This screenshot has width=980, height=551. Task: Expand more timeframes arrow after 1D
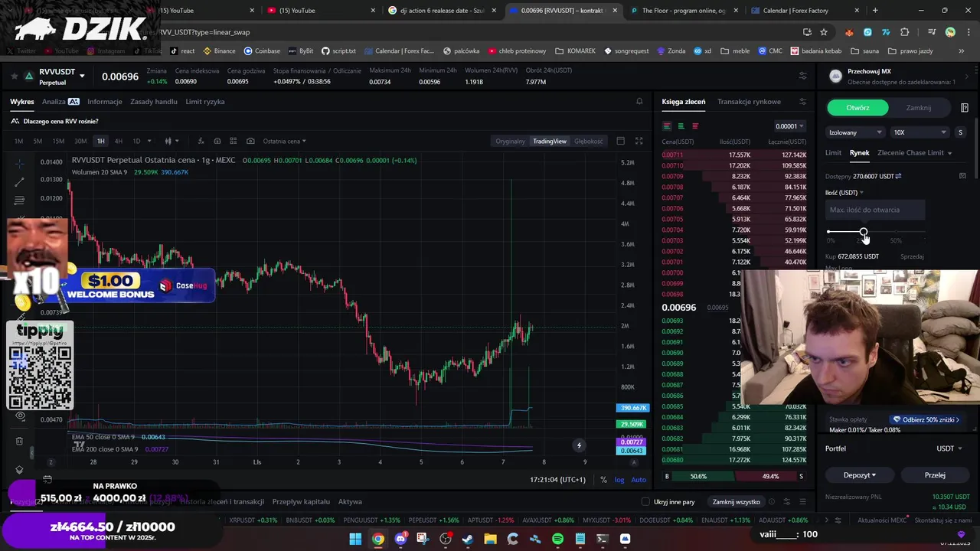(x=149, y=141)
